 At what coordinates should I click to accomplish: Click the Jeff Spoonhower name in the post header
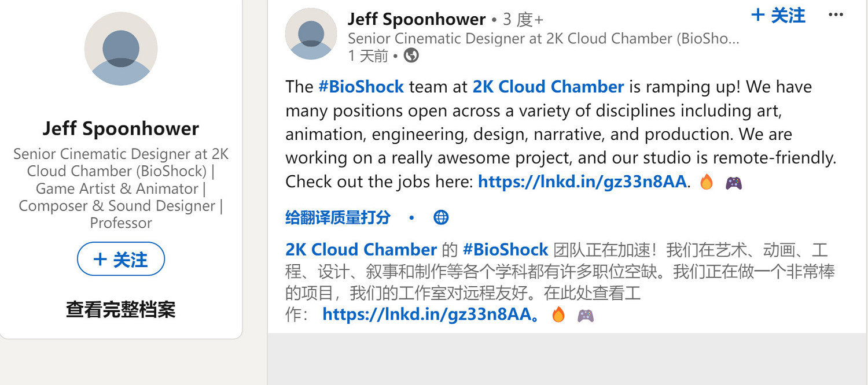[x=417, y=19]
